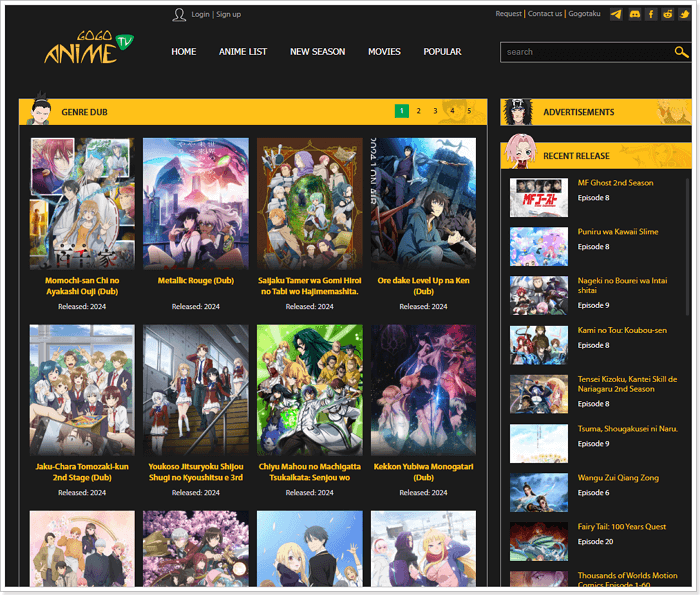The height and width of the screenshot is (595, 700).
Task: Open Saijaku Tamer wa Gomi Hiroi poster
Action: tap(309, 204)
